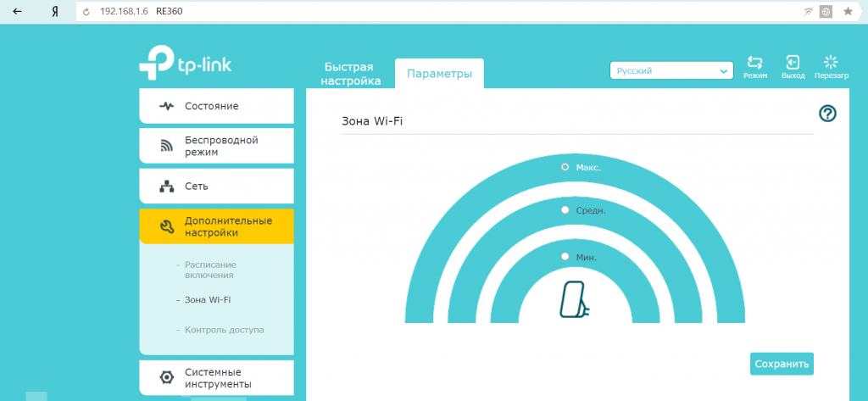Click the Режим mode switch icon
This screenshot has height=401, width=868.
point(754,63)
